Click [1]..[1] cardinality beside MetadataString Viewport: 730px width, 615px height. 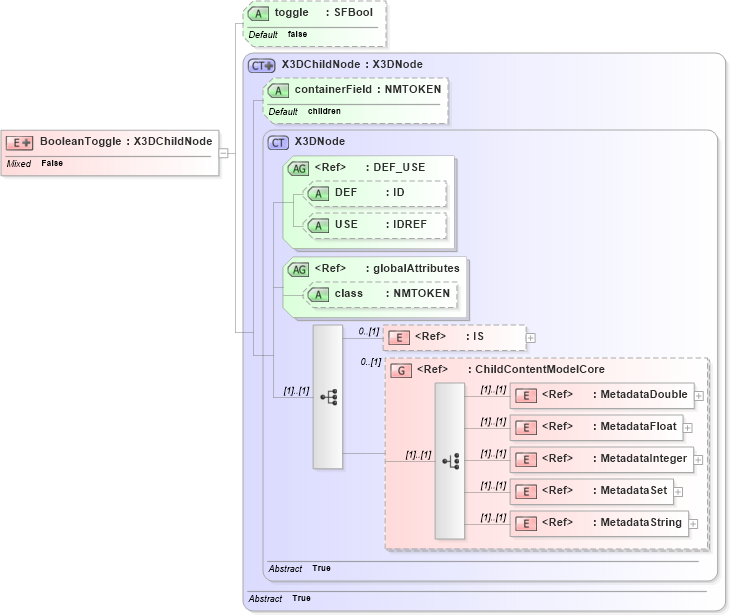pos(493,518)
